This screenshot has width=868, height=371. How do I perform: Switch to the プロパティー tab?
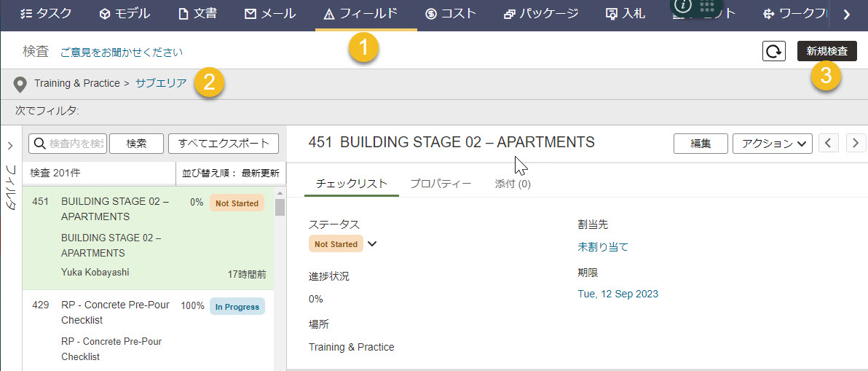click(441, 184)
